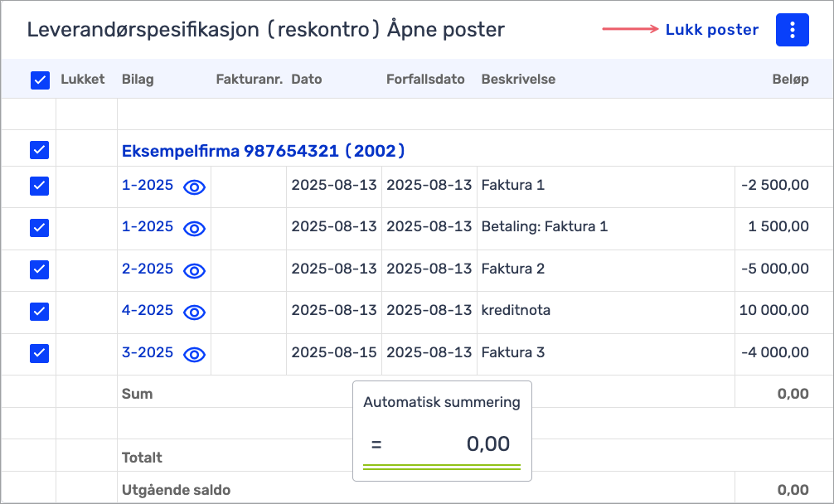Click the Lukk poster link
This screenshot has height=504, width=834.
click(x=711, y=30)
